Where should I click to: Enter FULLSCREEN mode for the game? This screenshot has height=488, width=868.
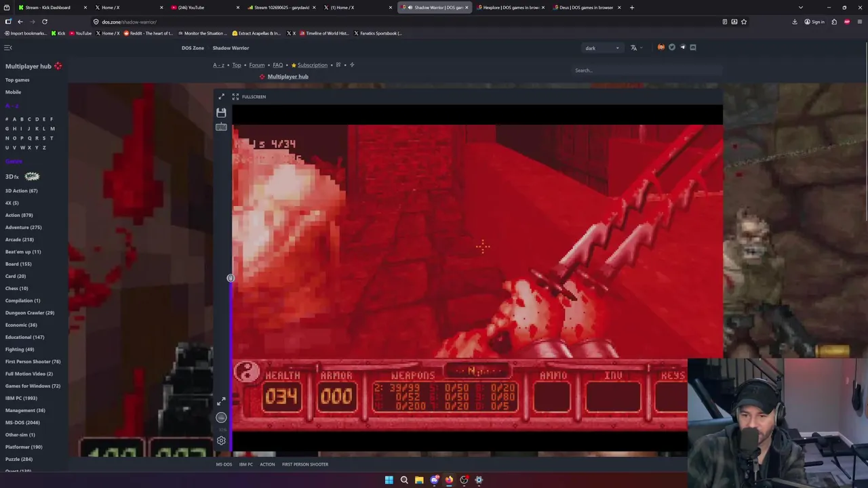(x=249, y=97)
